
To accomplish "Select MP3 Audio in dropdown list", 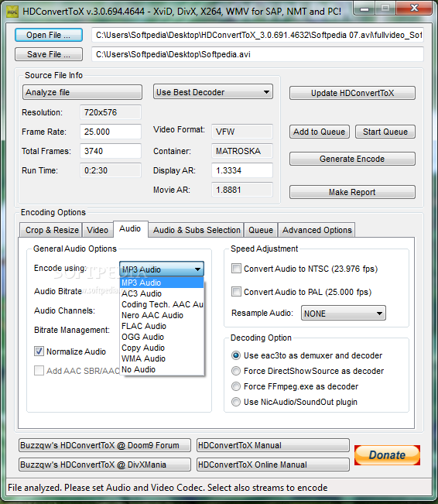I will click(x=162, y=283).
